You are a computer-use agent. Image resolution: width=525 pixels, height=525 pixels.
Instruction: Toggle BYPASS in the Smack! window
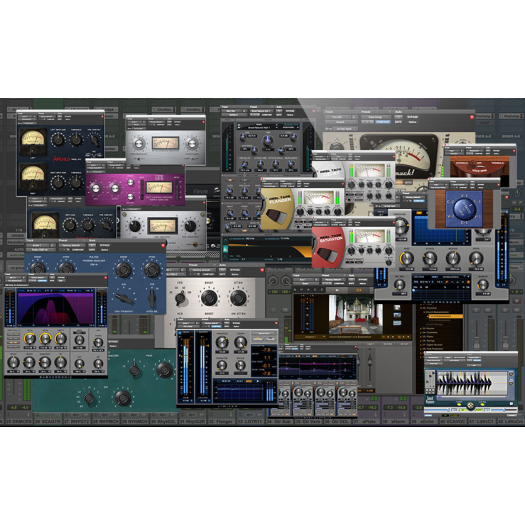click(x=412, y=117)
